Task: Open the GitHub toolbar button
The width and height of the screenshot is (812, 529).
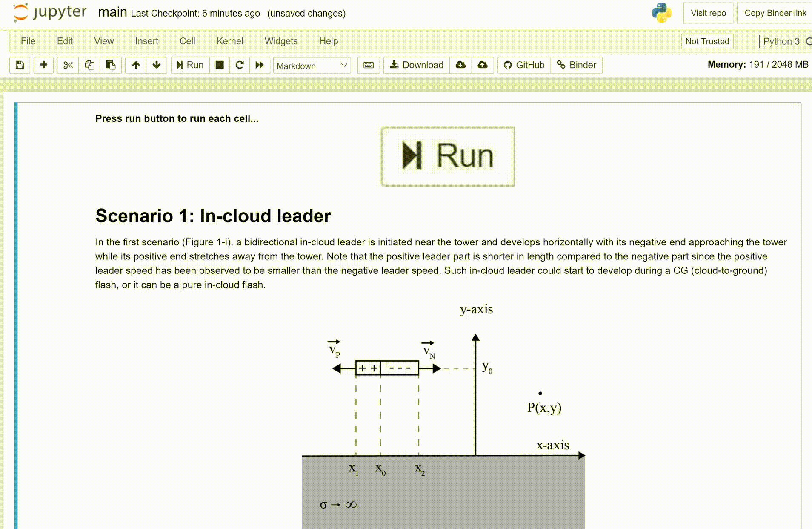Action: click(x=524, y=65)
